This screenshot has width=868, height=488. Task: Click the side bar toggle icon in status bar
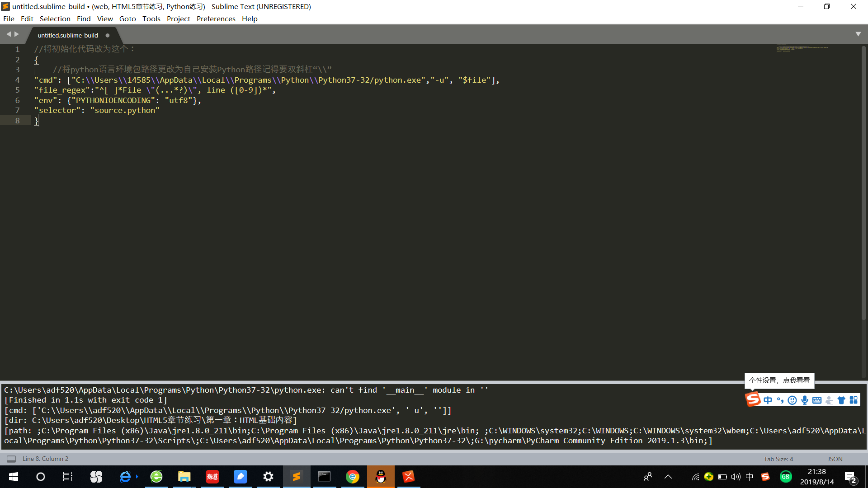tap(11, 459)
